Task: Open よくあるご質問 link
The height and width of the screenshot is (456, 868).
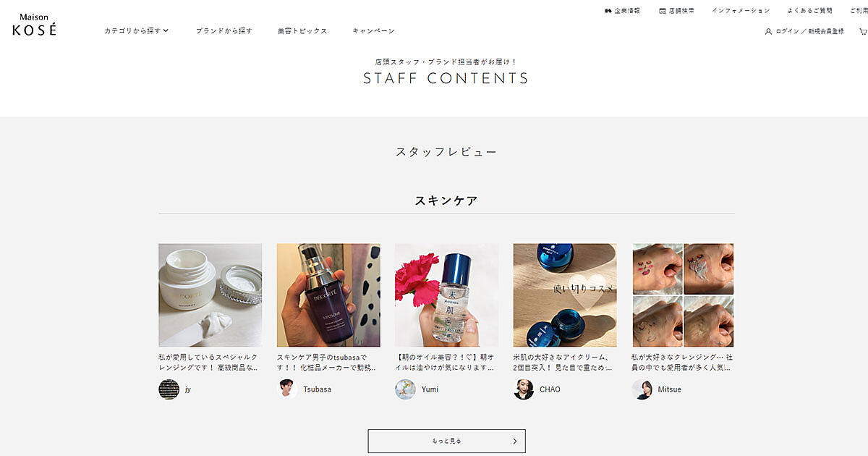Action: coord(810,11)
